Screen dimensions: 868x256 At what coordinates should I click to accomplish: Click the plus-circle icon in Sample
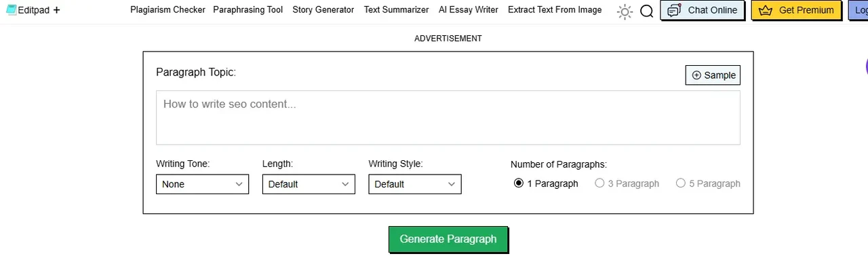[696, 75]
